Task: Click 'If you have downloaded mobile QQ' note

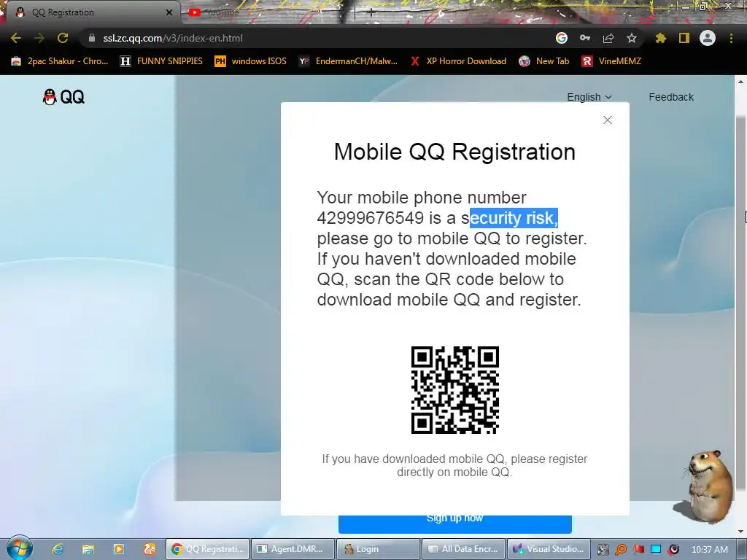Action: 455,465
